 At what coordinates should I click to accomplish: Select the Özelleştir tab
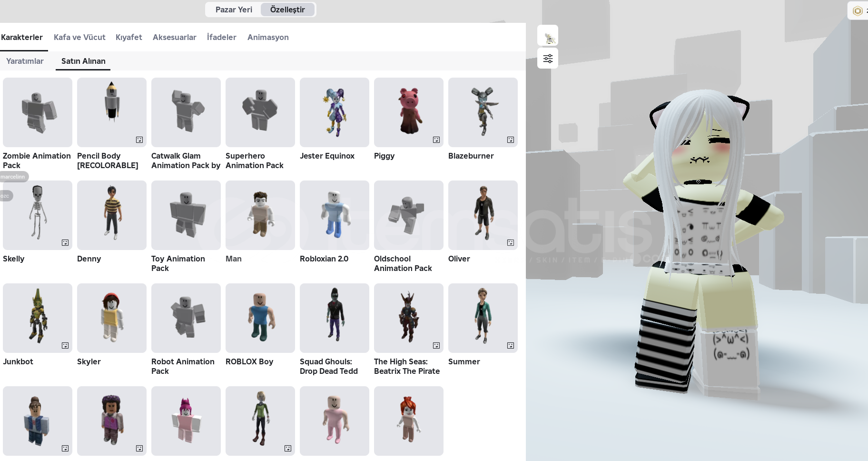click(287, 10)
